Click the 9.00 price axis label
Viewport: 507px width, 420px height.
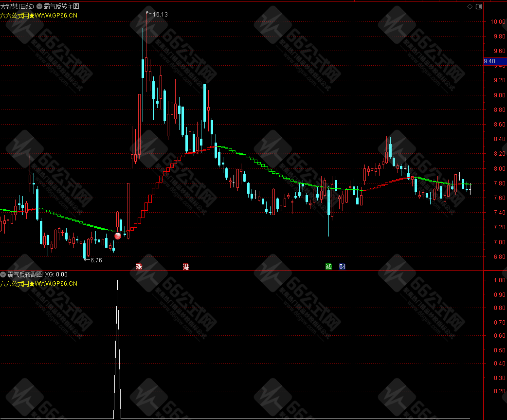[499, 95]
